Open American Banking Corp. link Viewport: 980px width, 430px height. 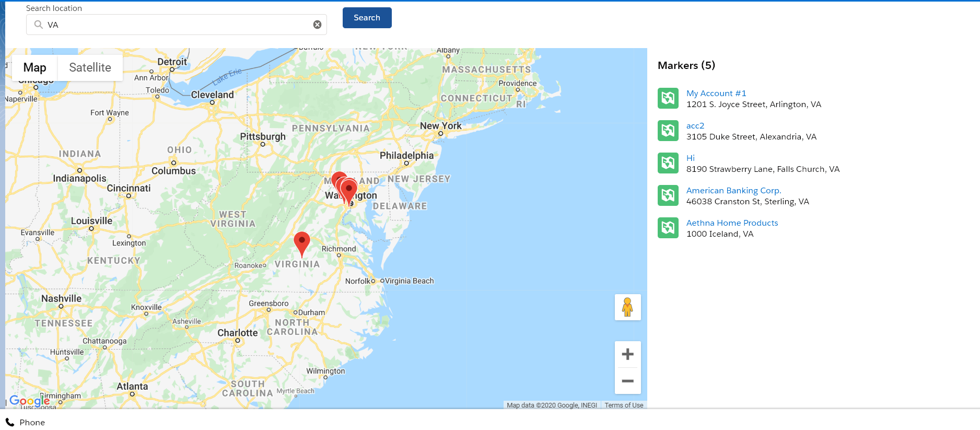tap(733, 190)
